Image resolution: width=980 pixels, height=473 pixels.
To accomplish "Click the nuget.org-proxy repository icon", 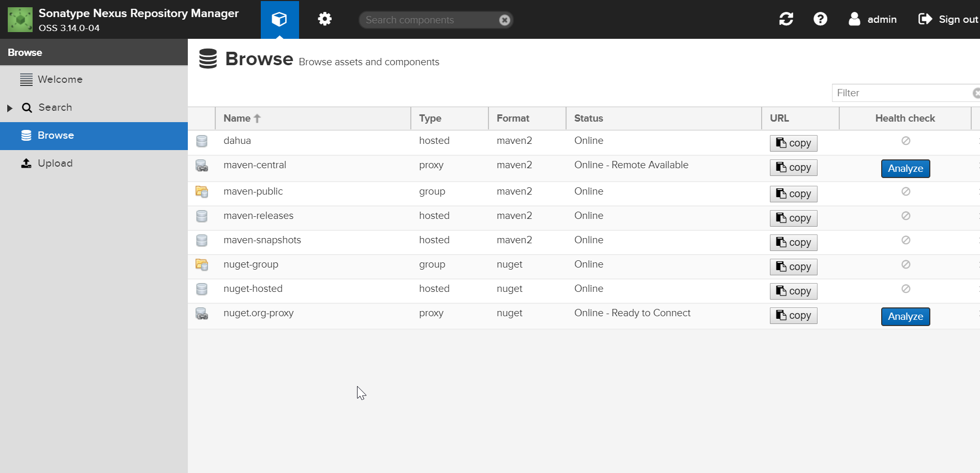I will [202, 314].
